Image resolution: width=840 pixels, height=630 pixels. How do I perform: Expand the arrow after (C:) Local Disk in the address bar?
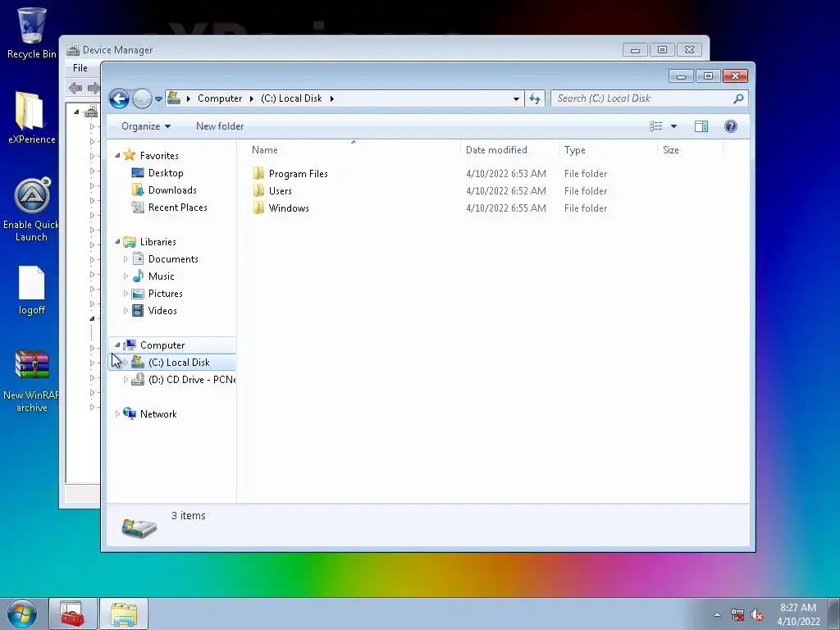332,98
